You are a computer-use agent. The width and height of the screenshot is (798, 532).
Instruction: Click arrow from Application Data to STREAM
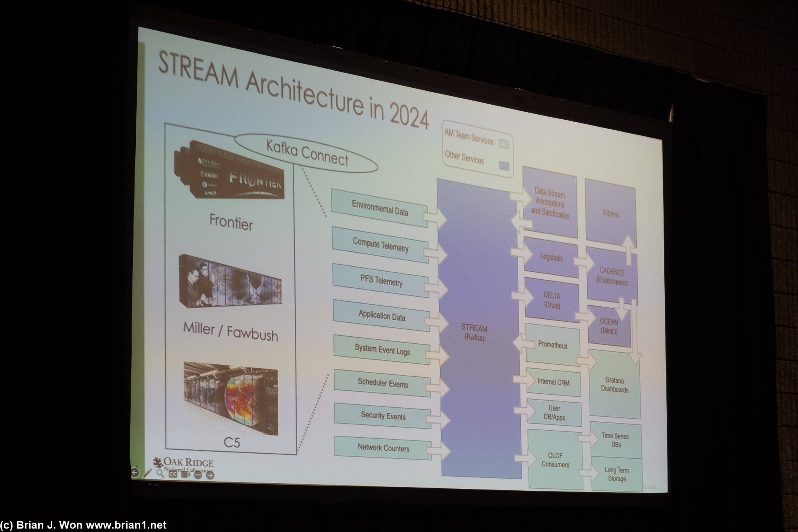click(x=437, y=322)
